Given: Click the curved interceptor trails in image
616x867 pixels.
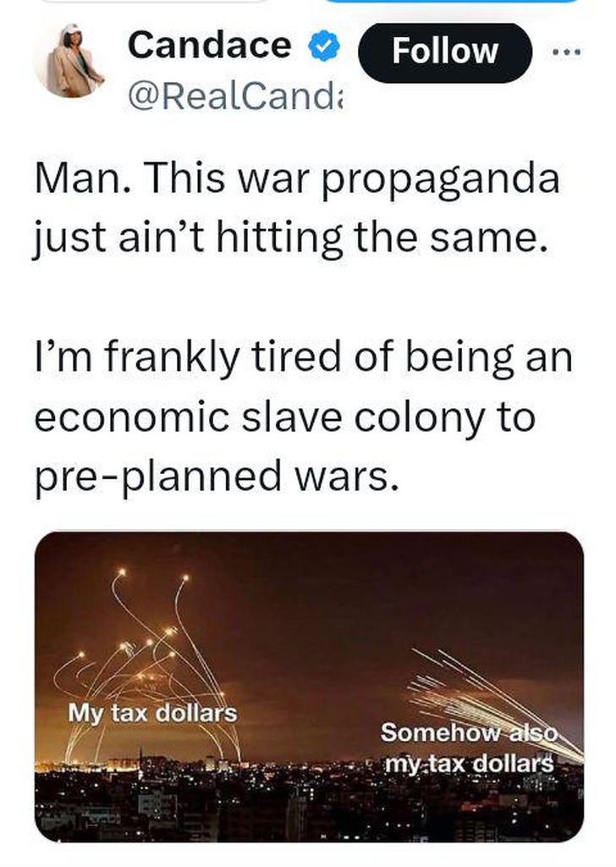Looking at the screenshot, I should [146, 664].
